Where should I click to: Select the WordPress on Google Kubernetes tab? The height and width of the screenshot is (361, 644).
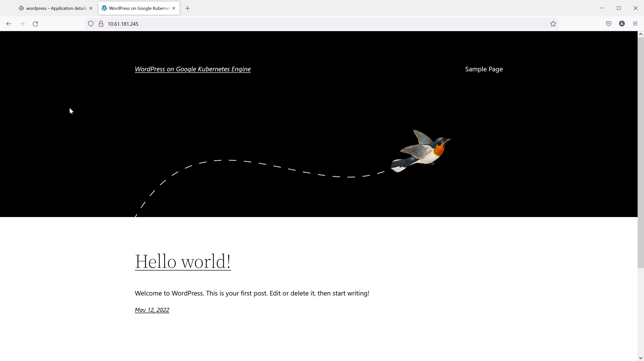pos(136,8)
